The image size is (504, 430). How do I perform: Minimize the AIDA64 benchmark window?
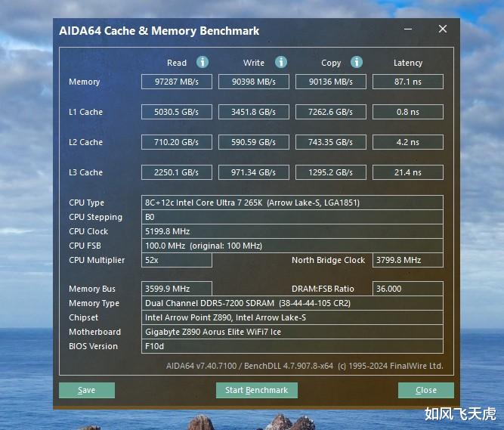pos(408,29)
